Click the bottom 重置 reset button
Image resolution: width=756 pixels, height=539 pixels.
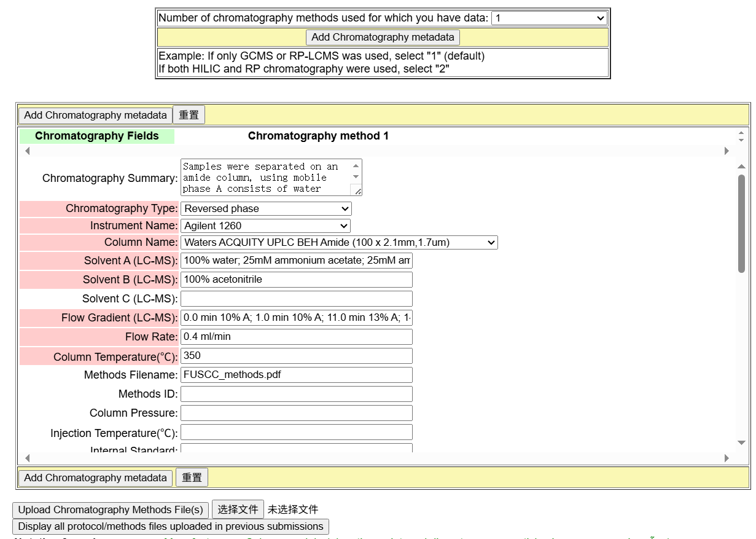(x=192, y=478)
